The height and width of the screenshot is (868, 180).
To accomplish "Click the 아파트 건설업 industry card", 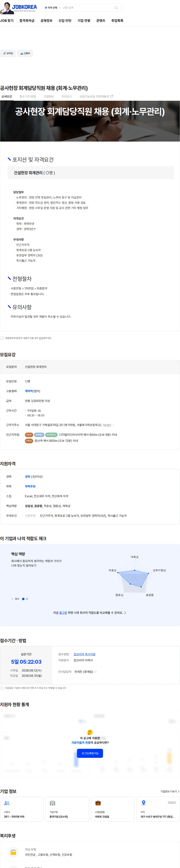I will pos(112,809).
